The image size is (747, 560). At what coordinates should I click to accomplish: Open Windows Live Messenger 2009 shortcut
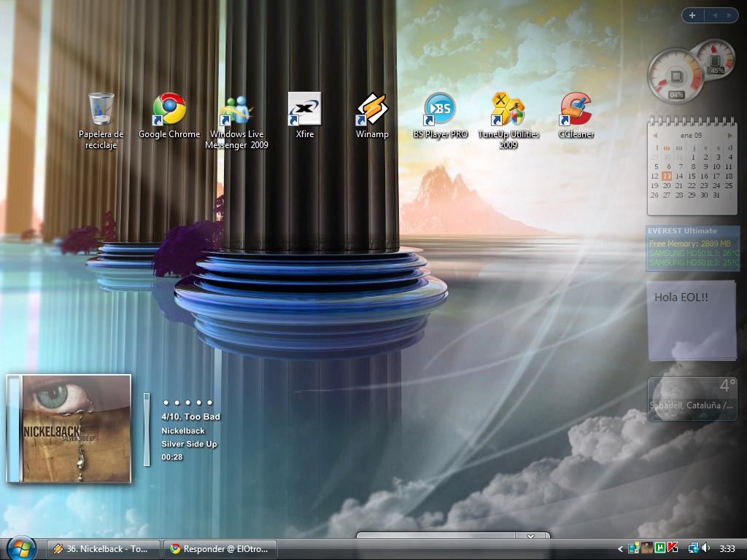click(236, 109)
